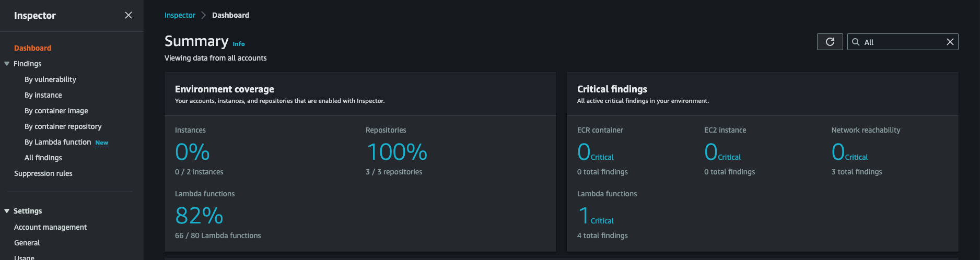Go to By instance findings

[43, 95]
